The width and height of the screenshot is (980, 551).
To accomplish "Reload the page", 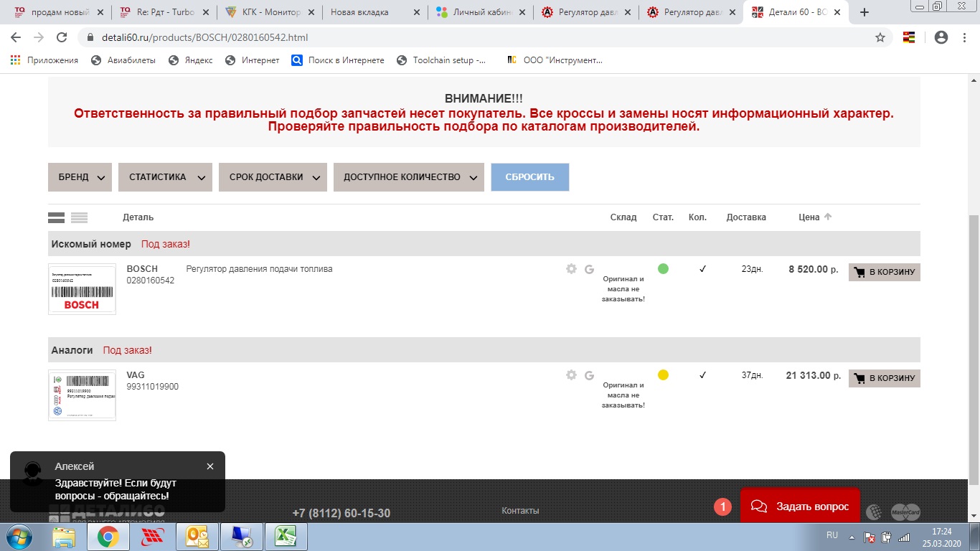I will [62, 37].
